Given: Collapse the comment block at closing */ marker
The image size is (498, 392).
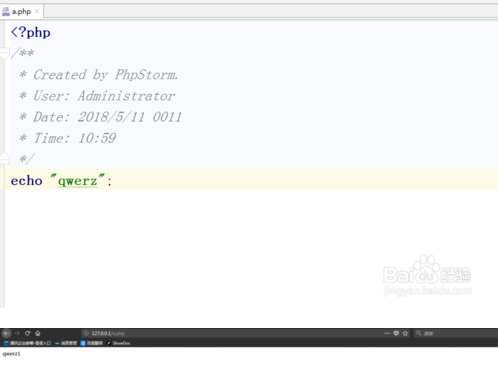Looking at the screenshot, I should [4, 159].
